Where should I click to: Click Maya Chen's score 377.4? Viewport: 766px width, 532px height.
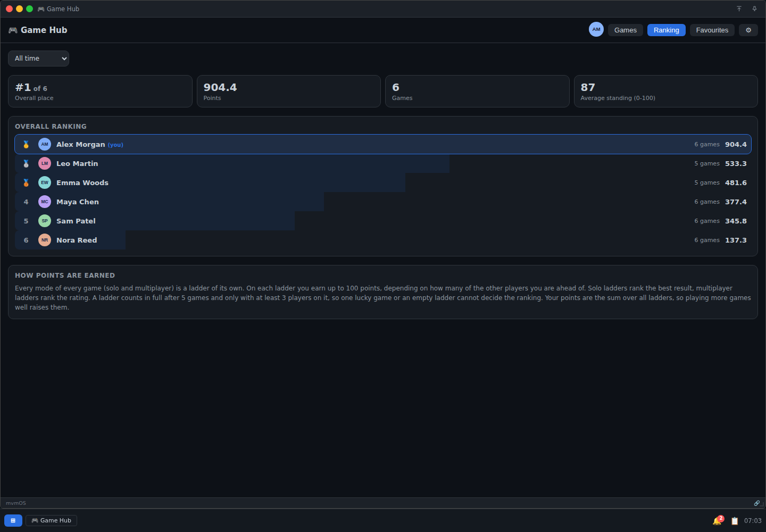point(736,202)
